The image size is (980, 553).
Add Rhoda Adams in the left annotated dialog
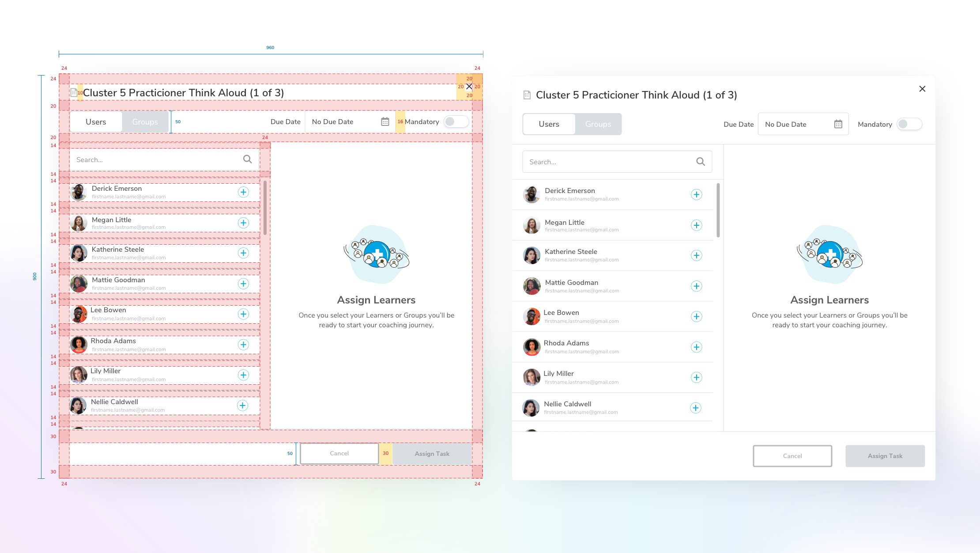click(243, 345)
